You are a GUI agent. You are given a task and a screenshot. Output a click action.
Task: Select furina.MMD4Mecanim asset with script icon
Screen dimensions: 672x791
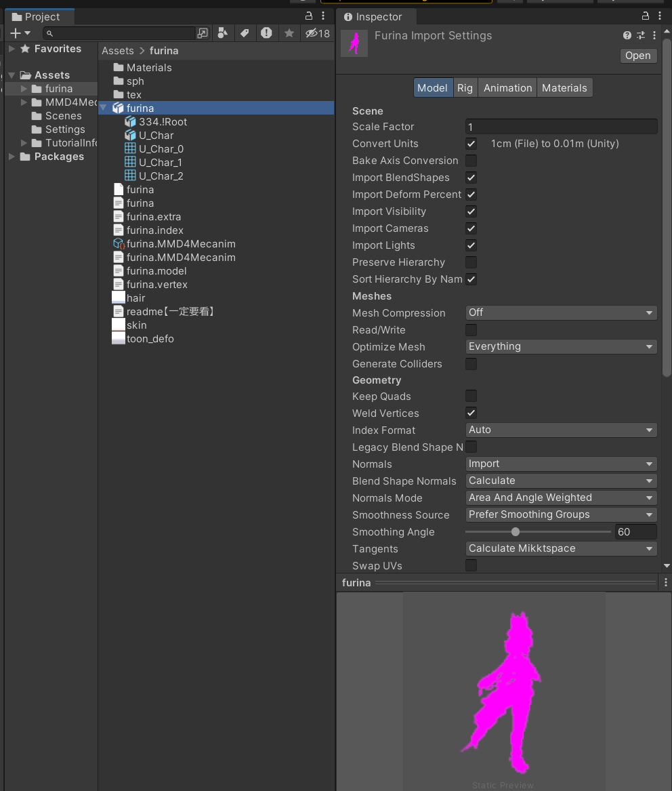pyautogui.click(x=174, y=243)
